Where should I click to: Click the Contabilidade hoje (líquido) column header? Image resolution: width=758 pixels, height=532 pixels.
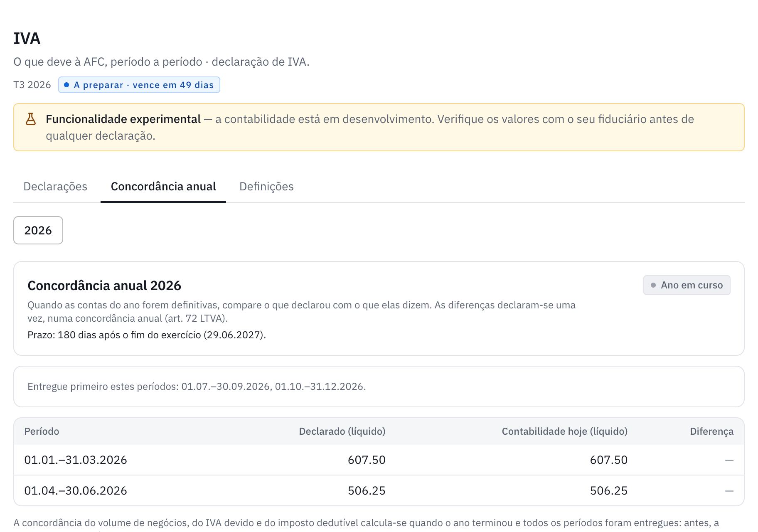565,431
